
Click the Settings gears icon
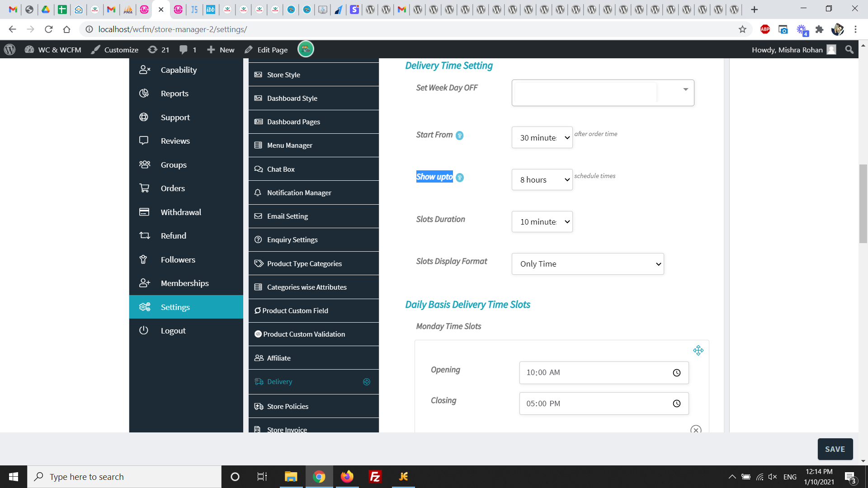pyautogui.click(x=144, y=307)
